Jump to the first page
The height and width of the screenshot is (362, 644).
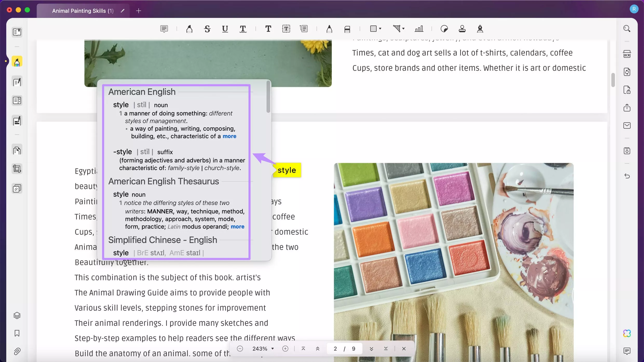(x=303, y=348)
